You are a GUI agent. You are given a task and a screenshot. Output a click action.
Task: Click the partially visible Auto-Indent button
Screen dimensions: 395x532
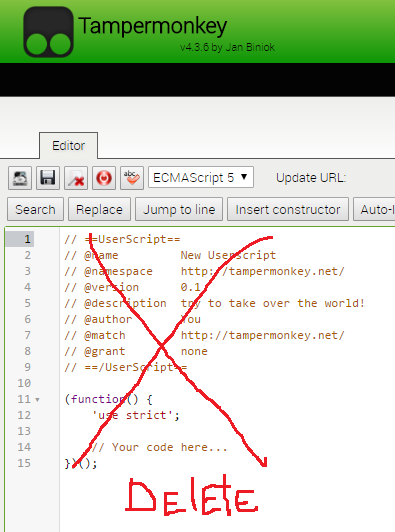tap(374, 209)
